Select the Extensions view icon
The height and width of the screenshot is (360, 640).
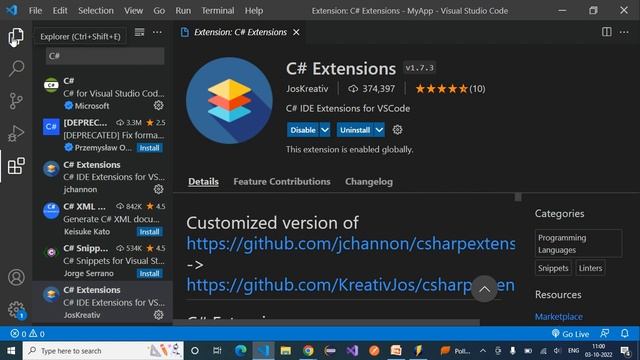point(16,166)
